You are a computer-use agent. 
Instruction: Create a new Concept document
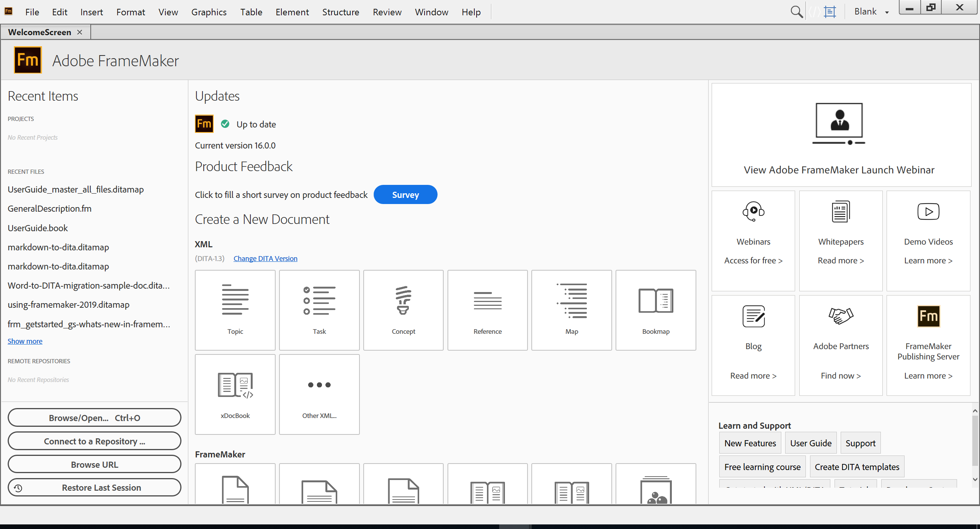pos(403,310)
